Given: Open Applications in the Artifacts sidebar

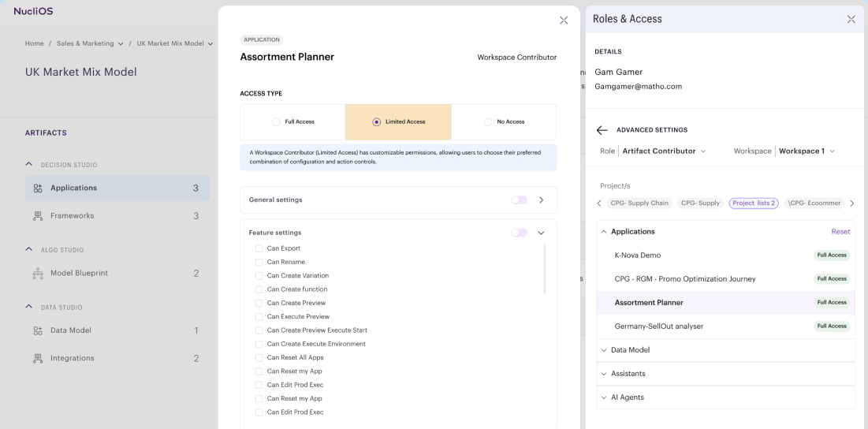Looking at the screenshot, I should point(117,188).
